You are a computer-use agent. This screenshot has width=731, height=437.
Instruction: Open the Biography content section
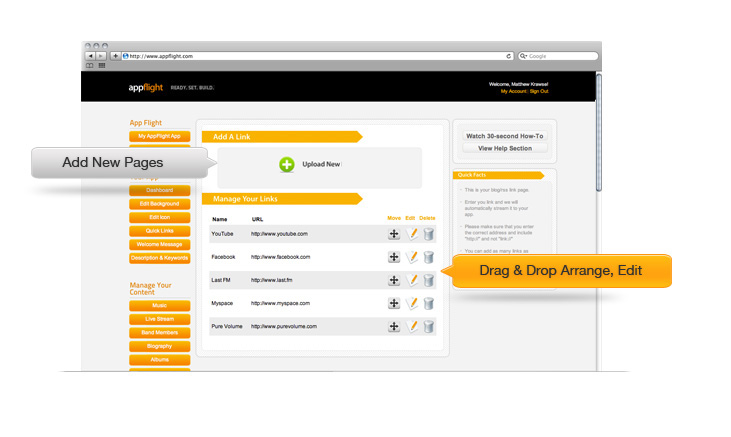159,346
